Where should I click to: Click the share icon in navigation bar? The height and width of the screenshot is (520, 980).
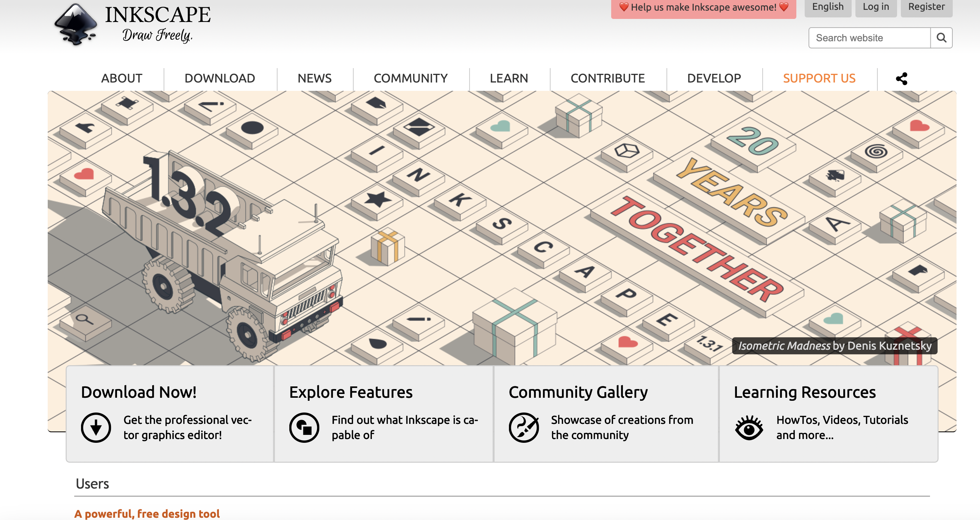[x=901, y=79]
